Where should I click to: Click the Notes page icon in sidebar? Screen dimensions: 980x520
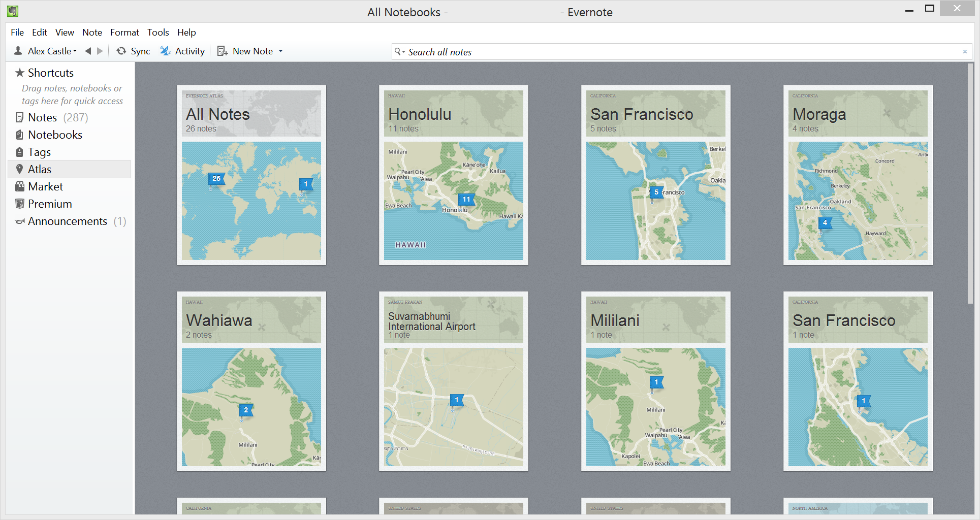20,117
